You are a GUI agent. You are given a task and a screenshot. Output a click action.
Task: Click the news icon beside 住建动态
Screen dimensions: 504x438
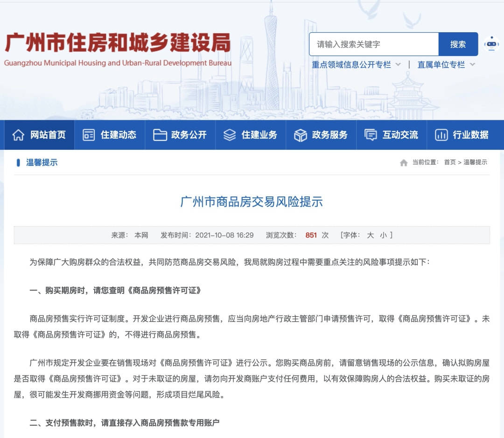point(89,135)
